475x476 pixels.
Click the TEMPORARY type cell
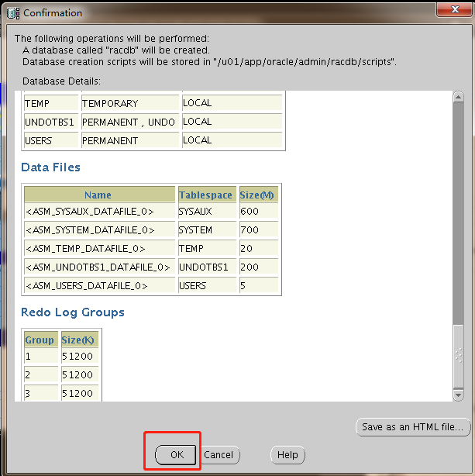[x=130, y=103]
